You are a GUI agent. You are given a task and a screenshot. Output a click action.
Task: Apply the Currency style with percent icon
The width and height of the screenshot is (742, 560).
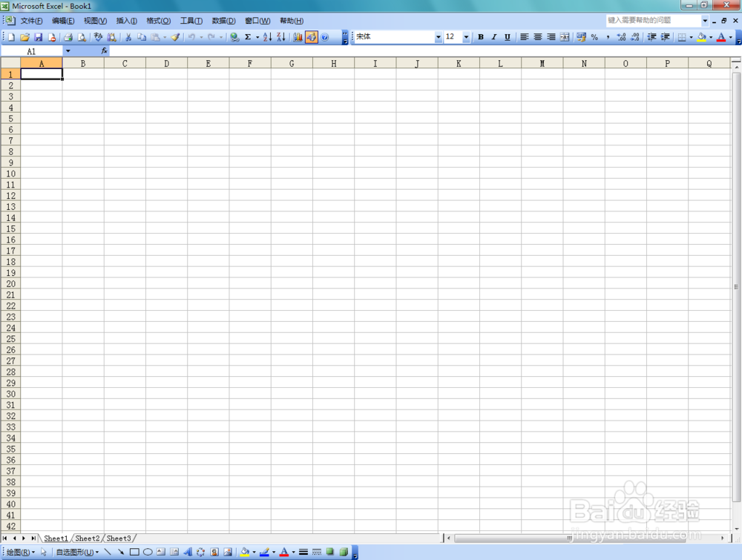coord(594,37)
